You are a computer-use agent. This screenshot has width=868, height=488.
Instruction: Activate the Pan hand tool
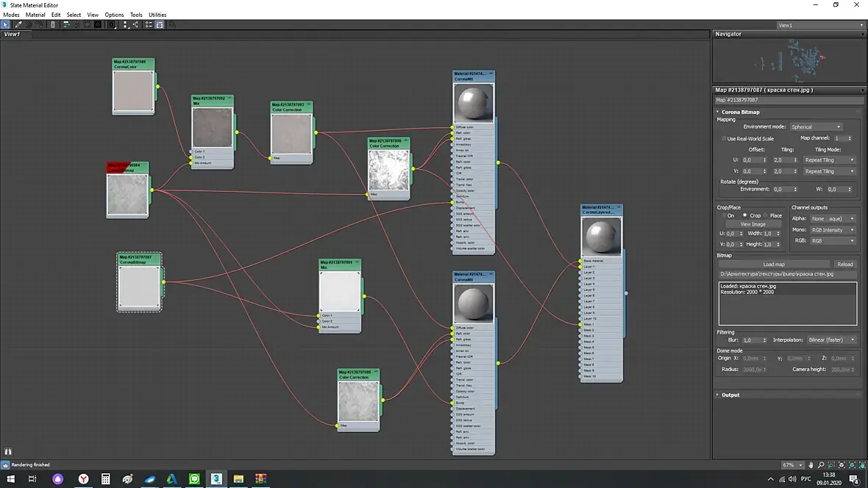811,464
